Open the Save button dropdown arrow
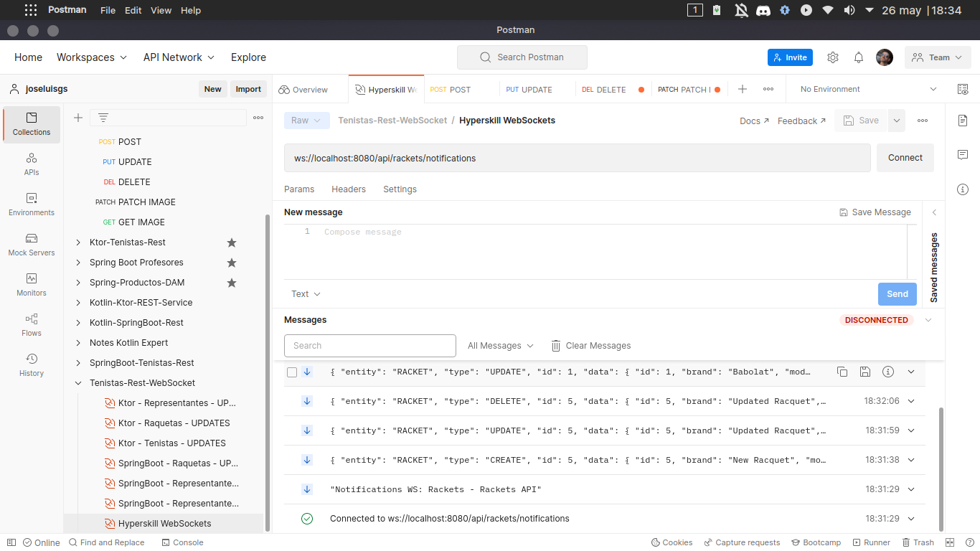 point(897,121)
